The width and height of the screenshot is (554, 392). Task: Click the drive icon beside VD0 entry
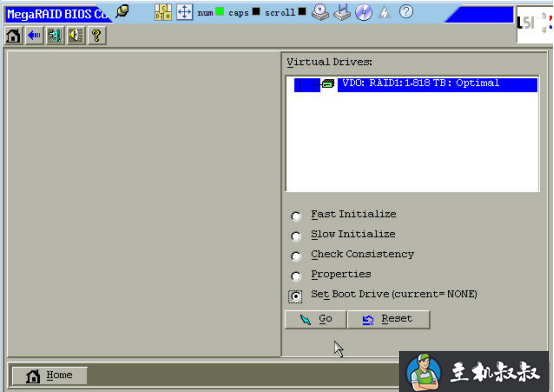(328, 84)
